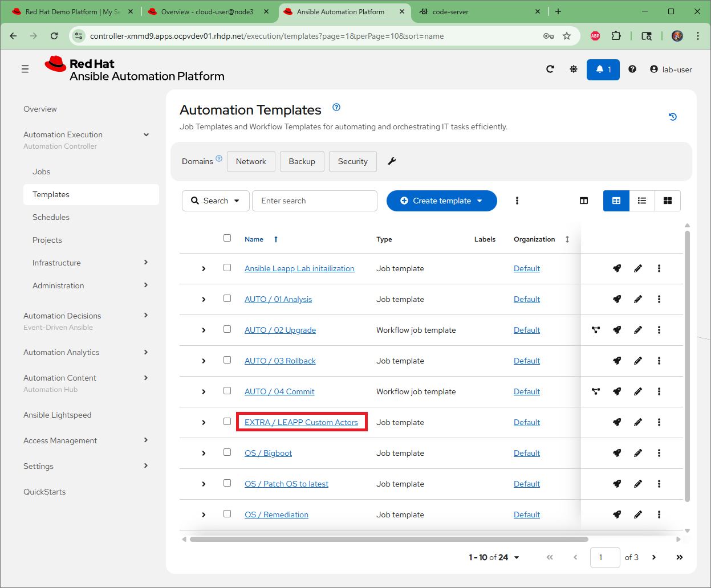Toggle the hamburger navigation menu

pyautogui.click(x=25, y=70)
